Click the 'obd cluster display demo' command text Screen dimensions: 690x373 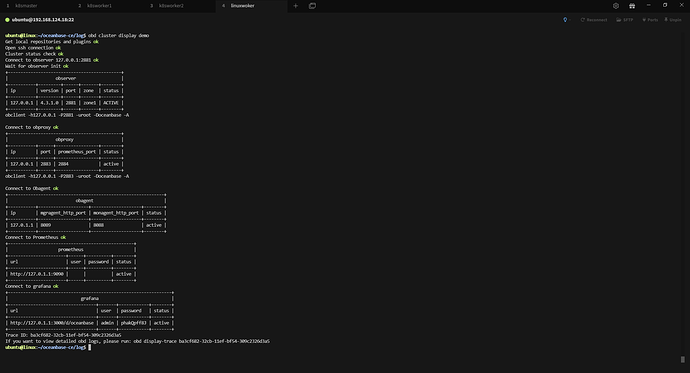click(x=119, y=36)
